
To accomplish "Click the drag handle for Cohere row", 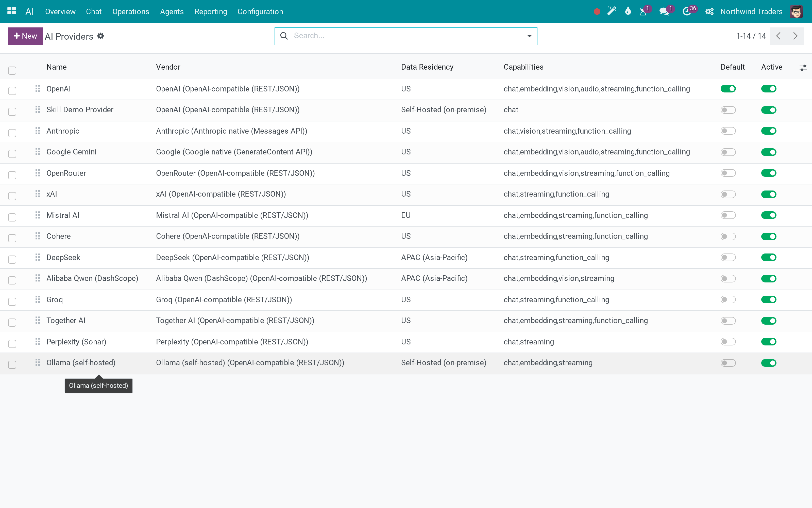I will point(38,236).
